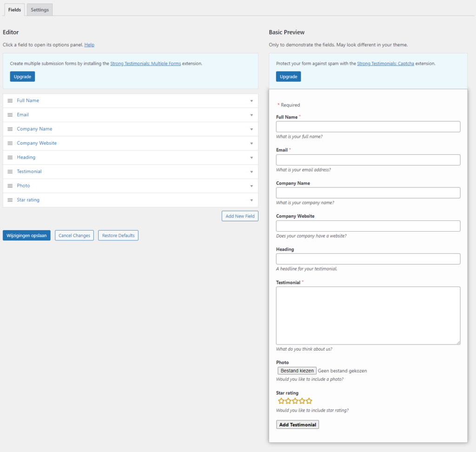Screen dimensions: 476x452
Task: Open the Star rating field row
Action: [x=131, y=200]
